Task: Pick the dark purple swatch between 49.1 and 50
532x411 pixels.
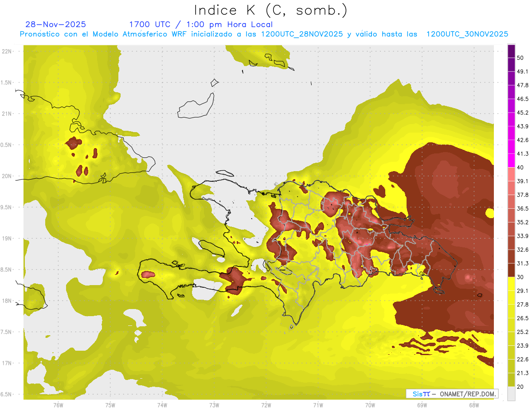Action: pos(511,65)
